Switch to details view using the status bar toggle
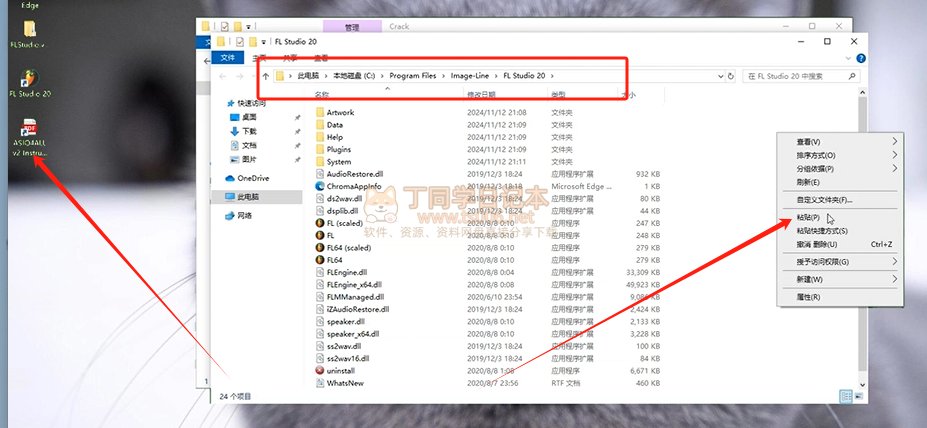927x428 pixels. [845, 396]
